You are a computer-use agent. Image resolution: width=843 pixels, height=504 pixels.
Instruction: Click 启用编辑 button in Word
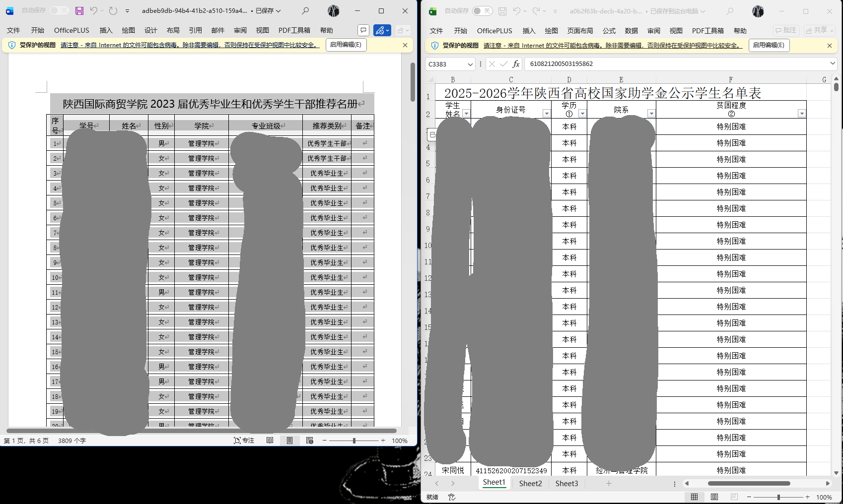click(346, 45)
